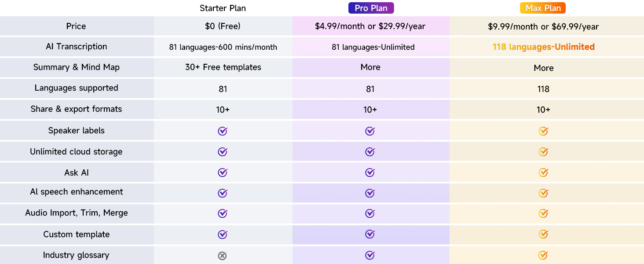Choose the Starter Plan column header
Image resolution: width=644 pixels, height=264 pixels.
(x=223, y=8)
